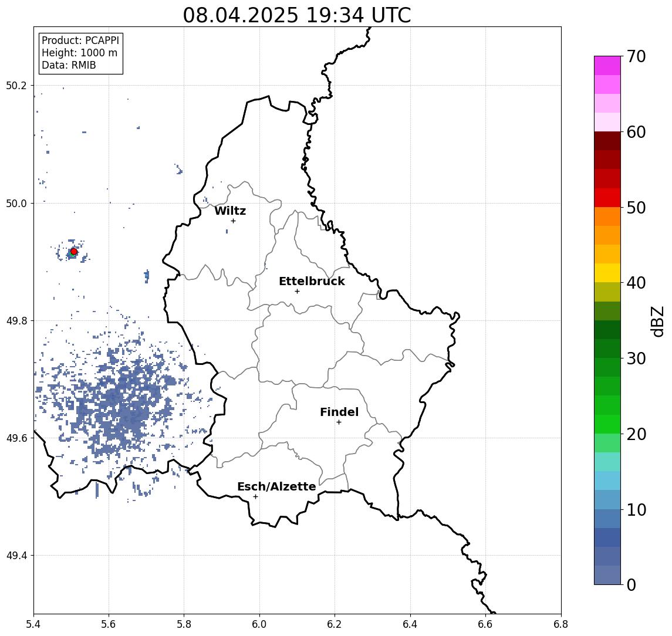Click the "Data: RMIB" text line
The height and width of the screenshot is (636, 672).
click(69, 65)
